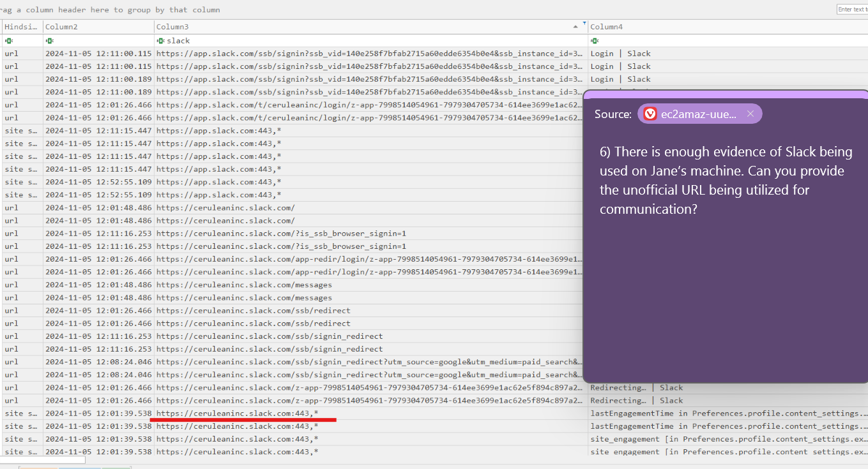Click the Vivaldi icon in the Source chip

click(650, 114)
